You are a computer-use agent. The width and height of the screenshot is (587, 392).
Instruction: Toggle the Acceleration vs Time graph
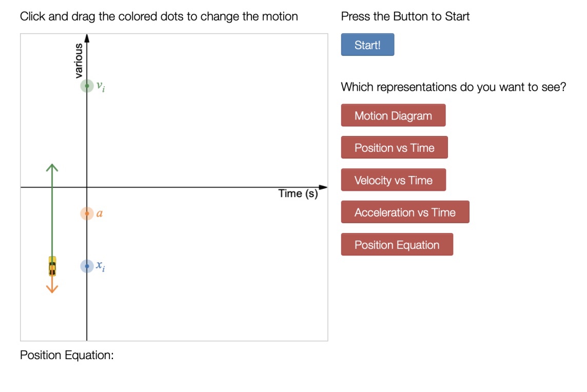click(405, 212)
